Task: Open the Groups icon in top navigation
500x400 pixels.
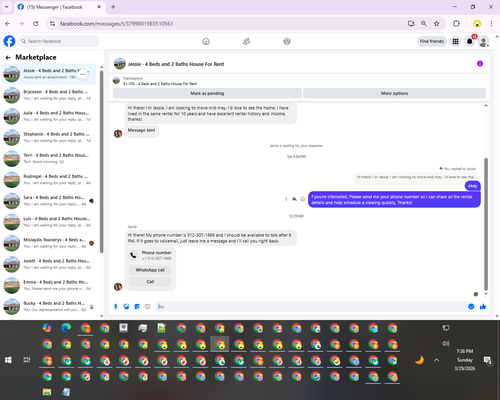Action: (x=287, y=41)
